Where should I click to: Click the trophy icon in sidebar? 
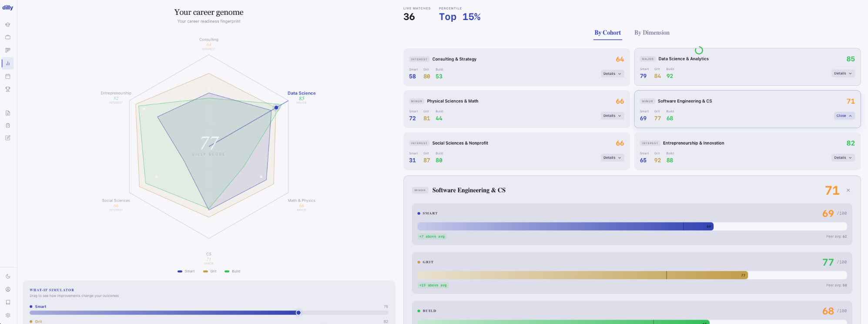click(8, 89)
